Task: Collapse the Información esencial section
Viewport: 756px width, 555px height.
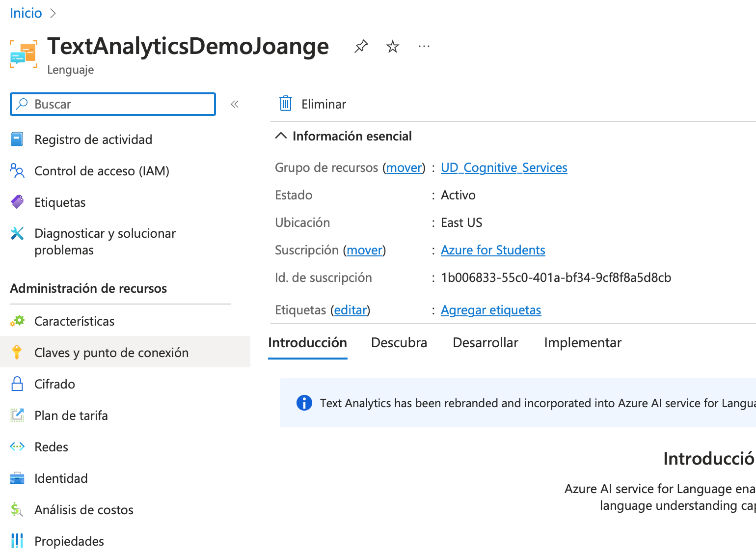Action: [x=281, y=136]
